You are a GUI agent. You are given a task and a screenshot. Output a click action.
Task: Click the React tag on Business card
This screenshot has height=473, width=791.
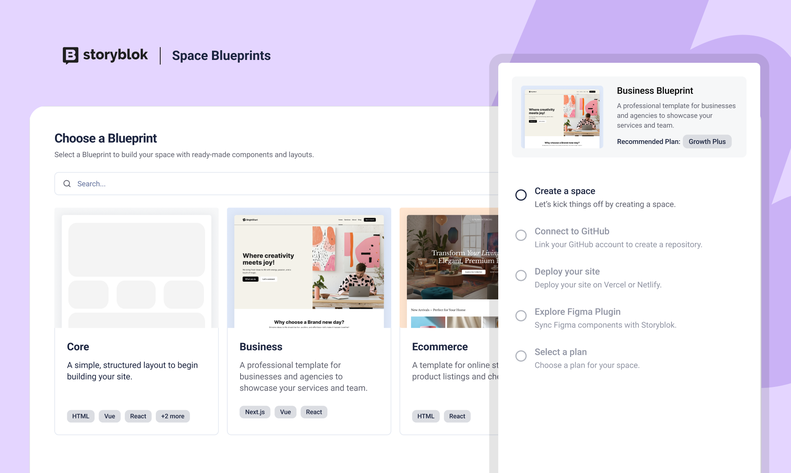[x=314, y=412]
